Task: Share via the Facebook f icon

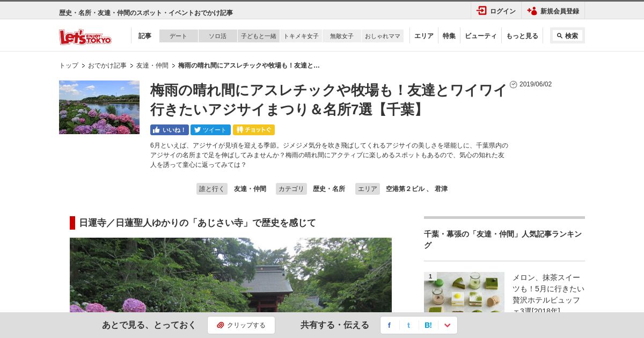Action: pos(389,325)
